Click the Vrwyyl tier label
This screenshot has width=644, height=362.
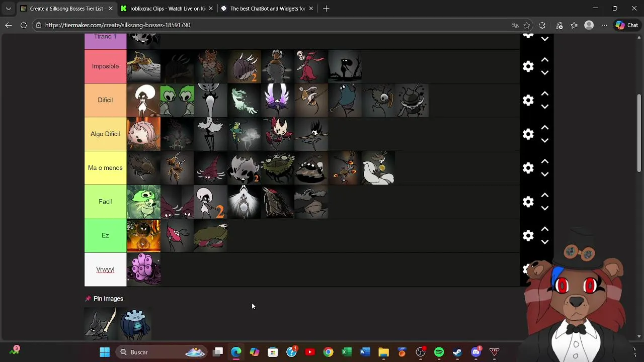click(x=105, y=269)
